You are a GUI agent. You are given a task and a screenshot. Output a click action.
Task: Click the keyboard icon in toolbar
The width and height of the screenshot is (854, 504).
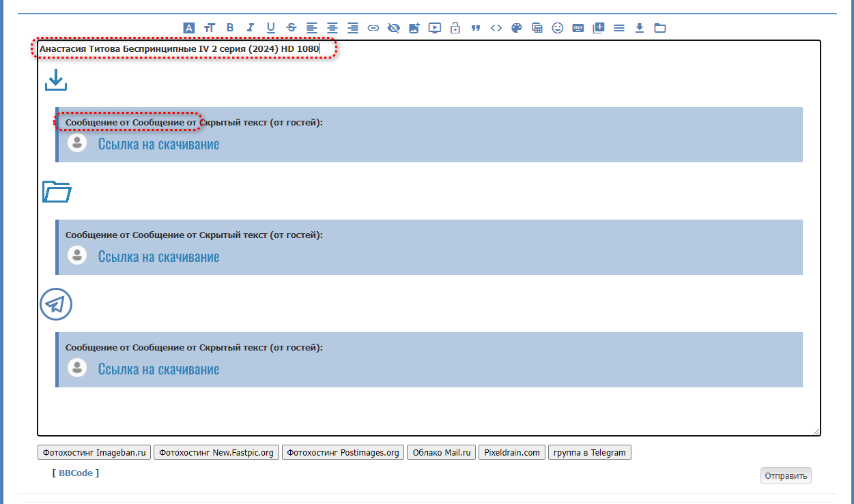(x=578, y=28)
